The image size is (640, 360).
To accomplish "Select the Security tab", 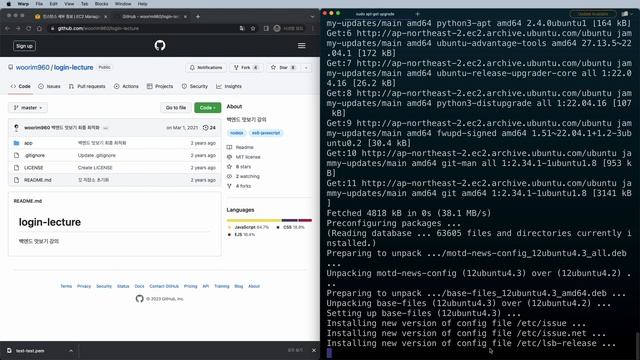I will [x=195, y=86].
